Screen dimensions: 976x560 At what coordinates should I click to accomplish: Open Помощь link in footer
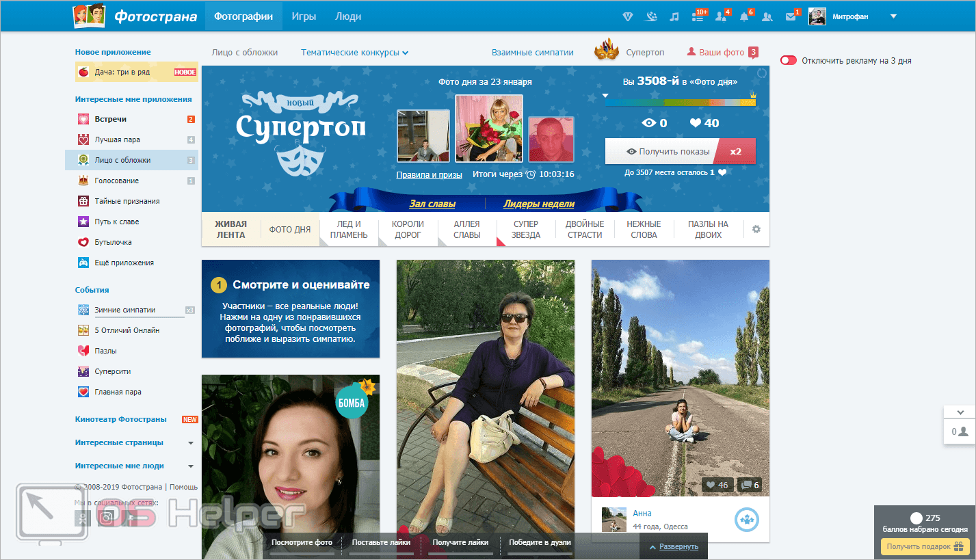183,487
